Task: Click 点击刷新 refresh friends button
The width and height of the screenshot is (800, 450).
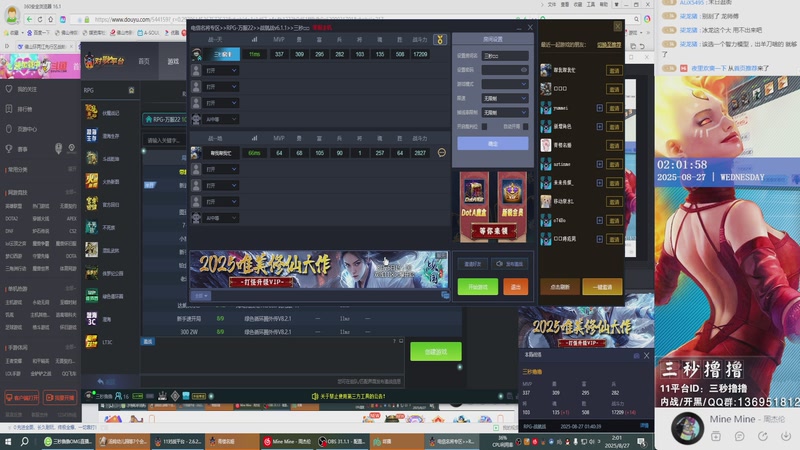Action: click(x=560, y=287)
